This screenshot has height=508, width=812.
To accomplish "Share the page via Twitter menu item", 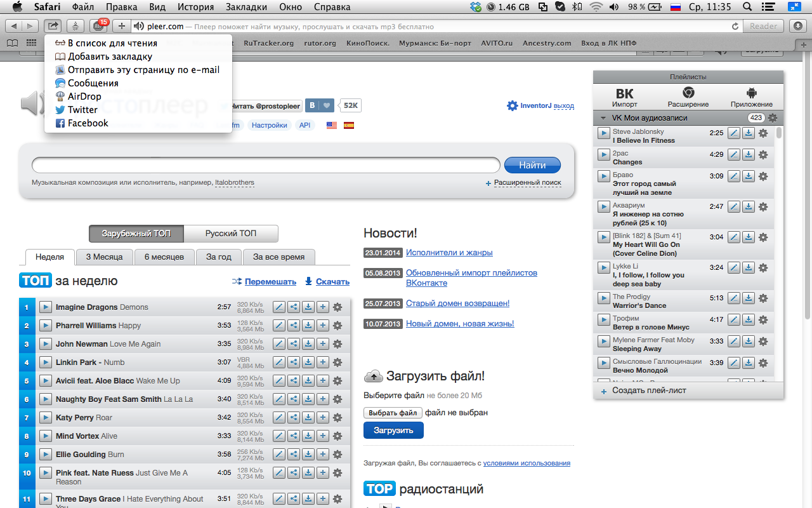I will pyautogui.click(x=138, y=110).
